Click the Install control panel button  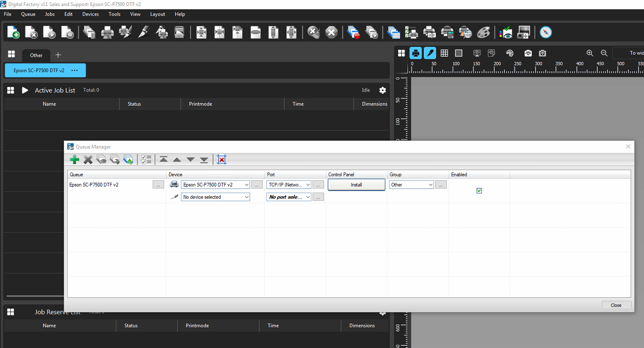click(356, 185)
